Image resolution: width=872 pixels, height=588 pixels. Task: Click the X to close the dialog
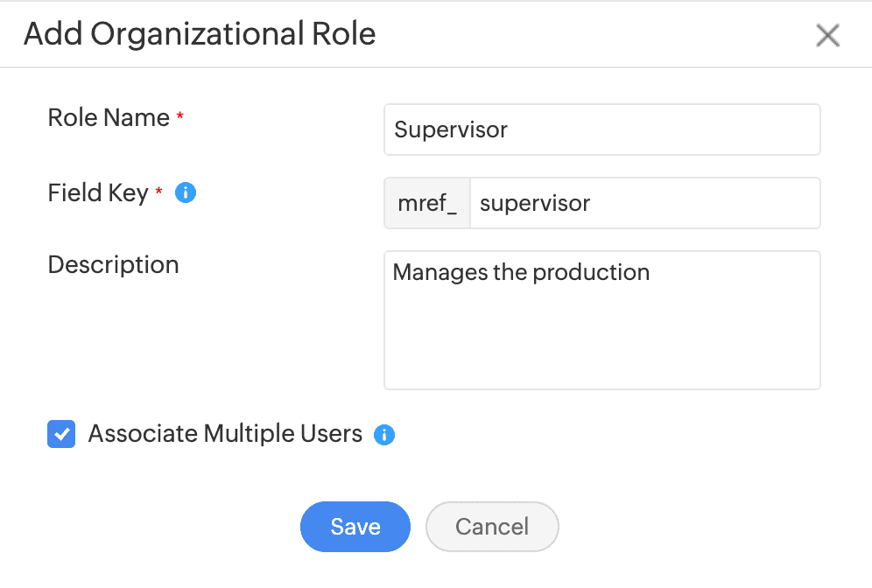pyautogui.click(x=826, y=35)
